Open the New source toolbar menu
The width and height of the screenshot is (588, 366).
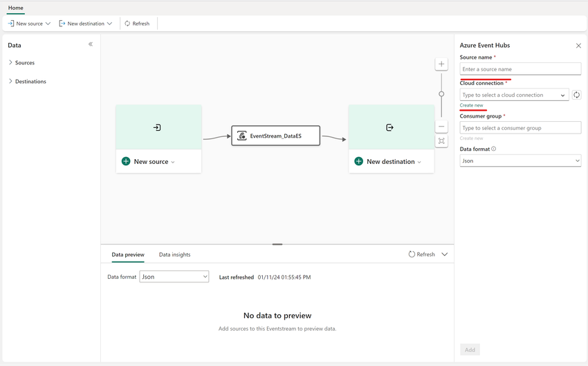point(29,24)
